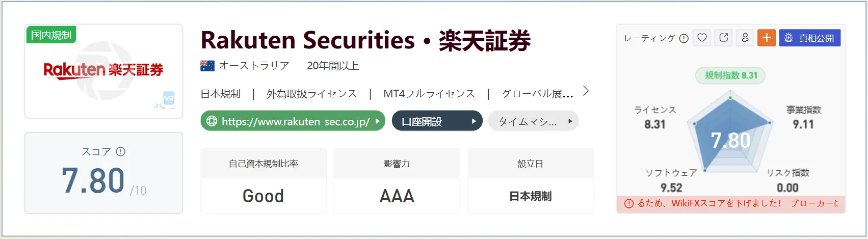
Task: Select the MT4フルライセンス tag
Action: click(x=429, y=94)
